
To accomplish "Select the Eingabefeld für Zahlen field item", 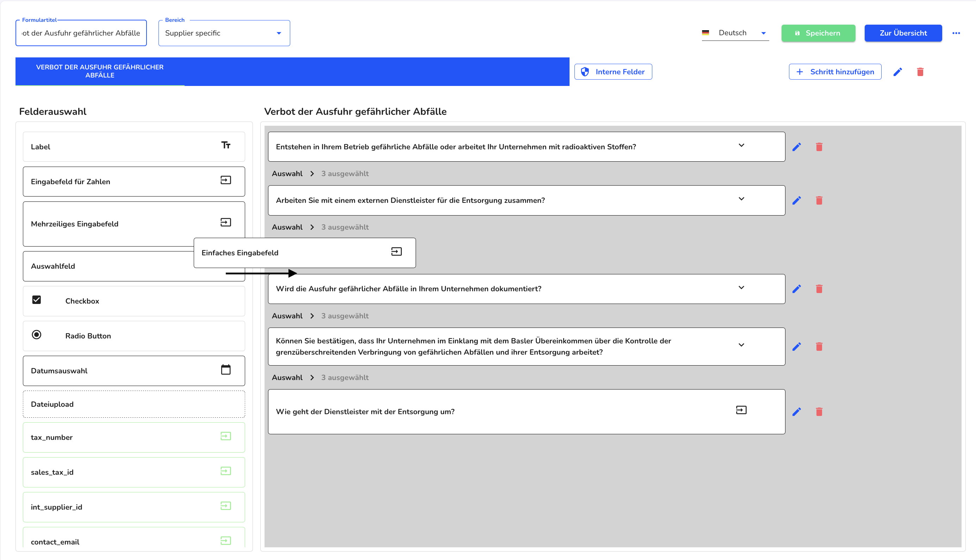I will tap(134, 181).
